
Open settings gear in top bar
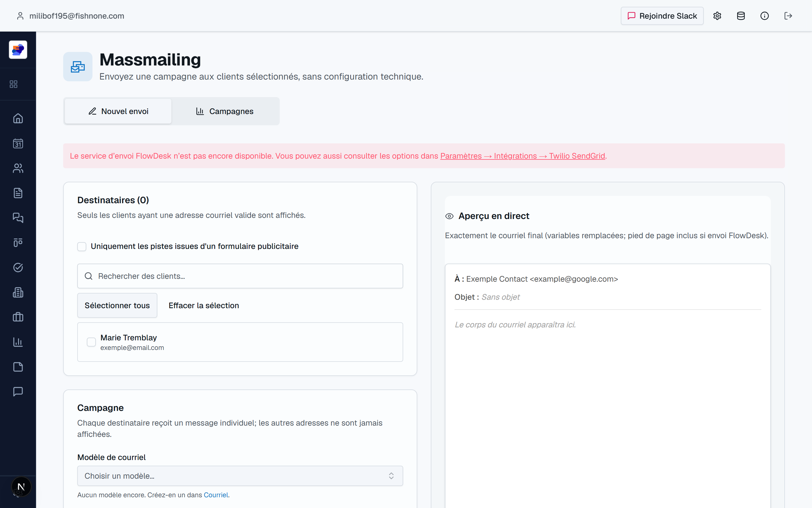coord(717,16)
